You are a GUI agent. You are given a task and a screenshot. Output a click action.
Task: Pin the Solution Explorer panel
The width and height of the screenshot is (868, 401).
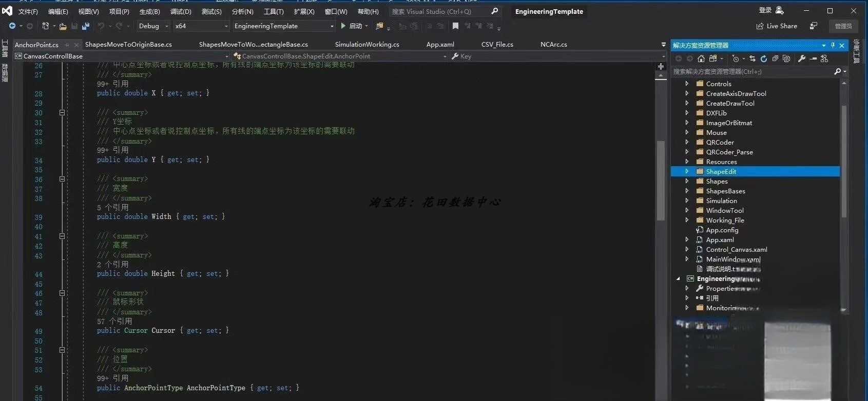[833, 45]
